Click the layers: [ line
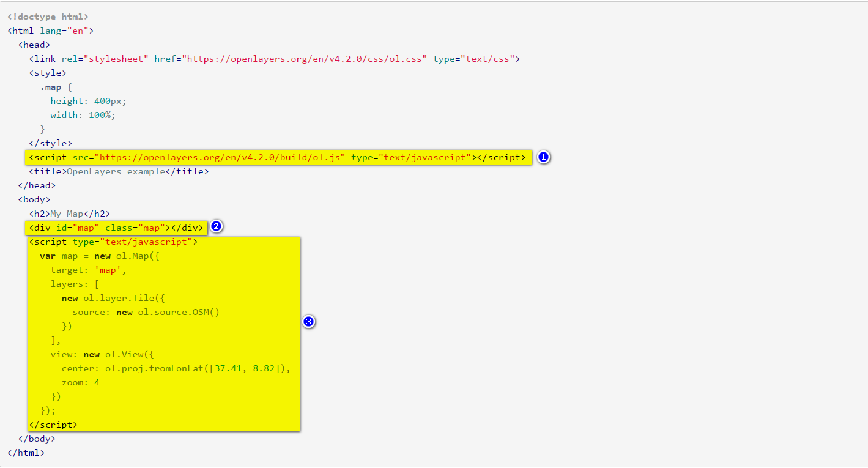 [x=75, y=284]
